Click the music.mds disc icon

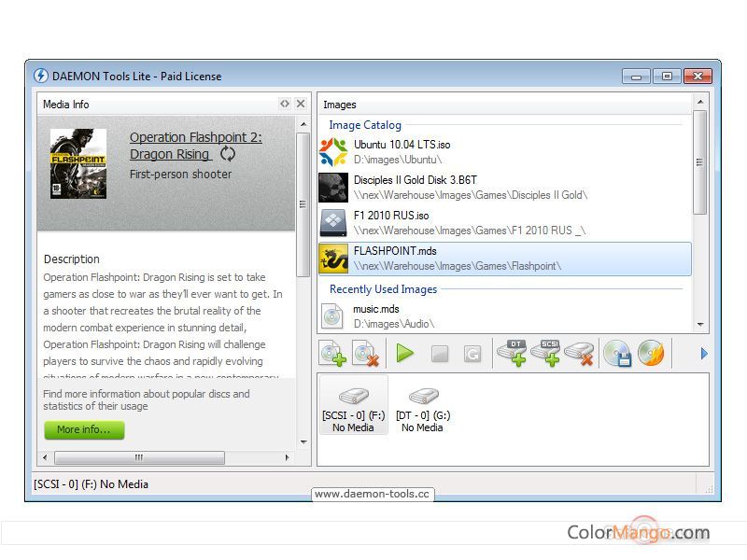[x=332, y=316]
